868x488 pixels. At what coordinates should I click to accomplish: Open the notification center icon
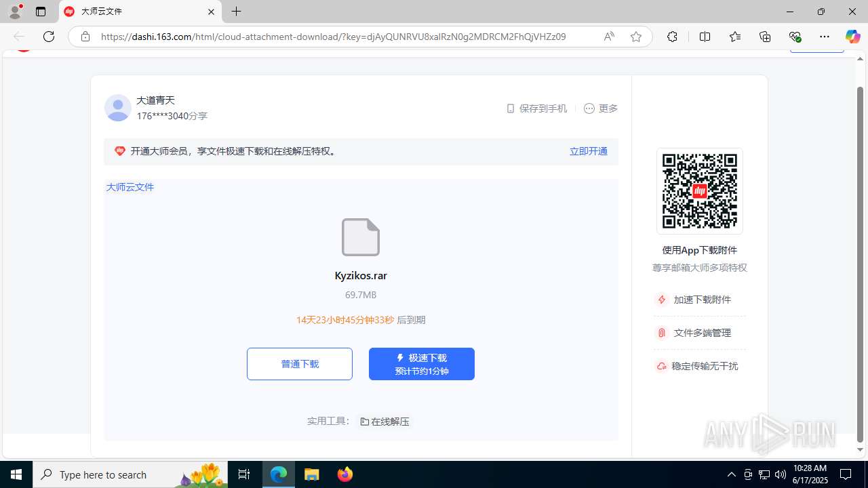pos(846,474)
